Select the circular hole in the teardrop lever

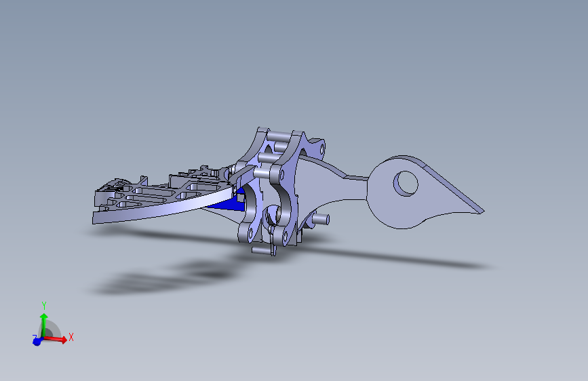[406, 183]
